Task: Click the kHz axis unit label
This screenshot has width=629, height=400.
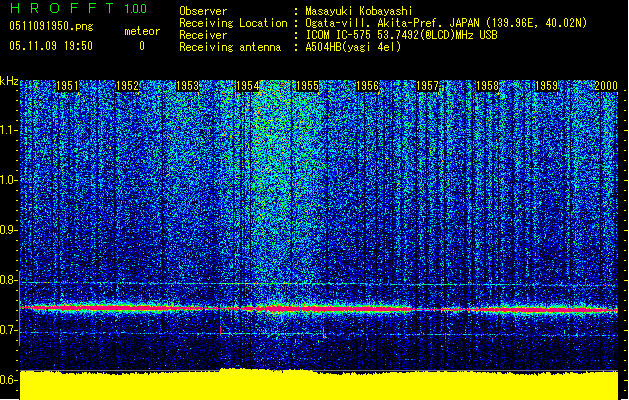Action: click(x=9, y=81)
